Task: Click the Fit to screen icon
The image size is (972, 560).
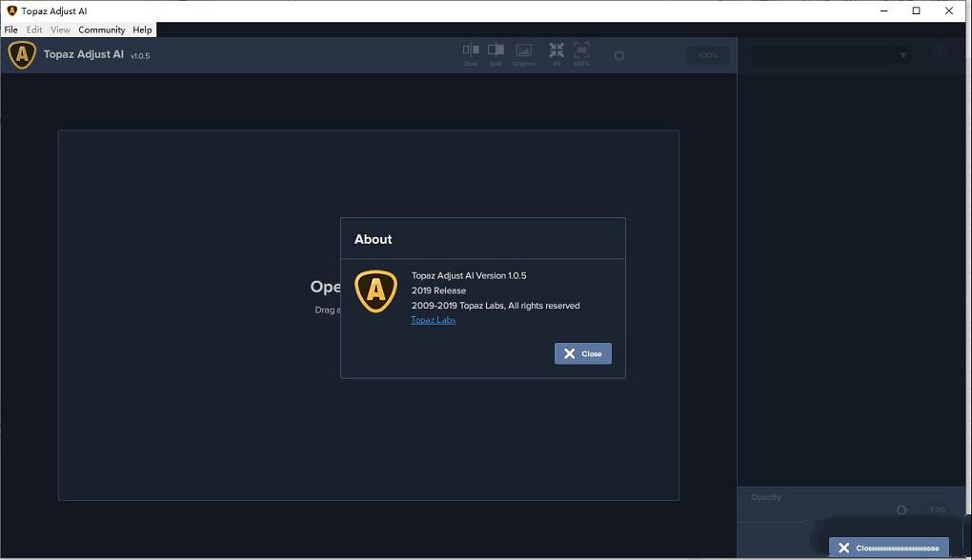Action: (557, 53)
